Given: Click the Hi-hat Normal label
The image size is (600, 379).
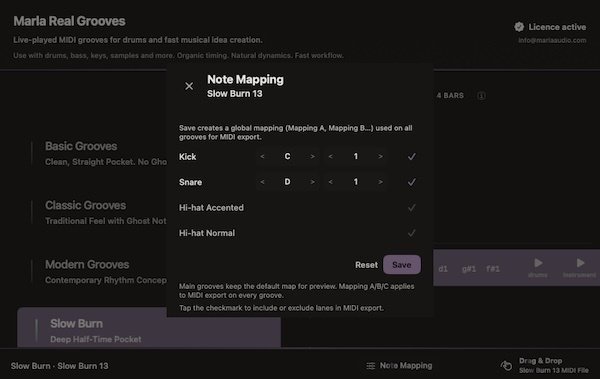Looking at the screenshot, I should click(207, 233).
